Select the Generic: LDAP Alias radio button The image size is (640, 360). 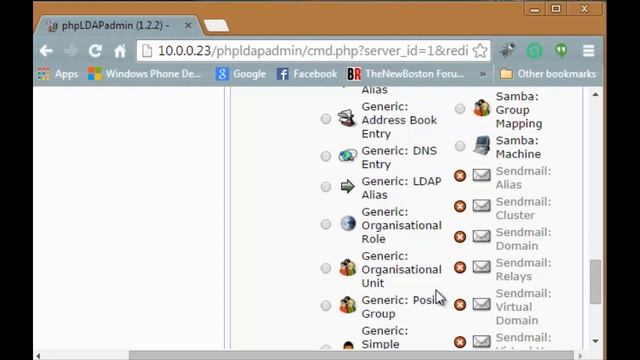click(326, 187)
